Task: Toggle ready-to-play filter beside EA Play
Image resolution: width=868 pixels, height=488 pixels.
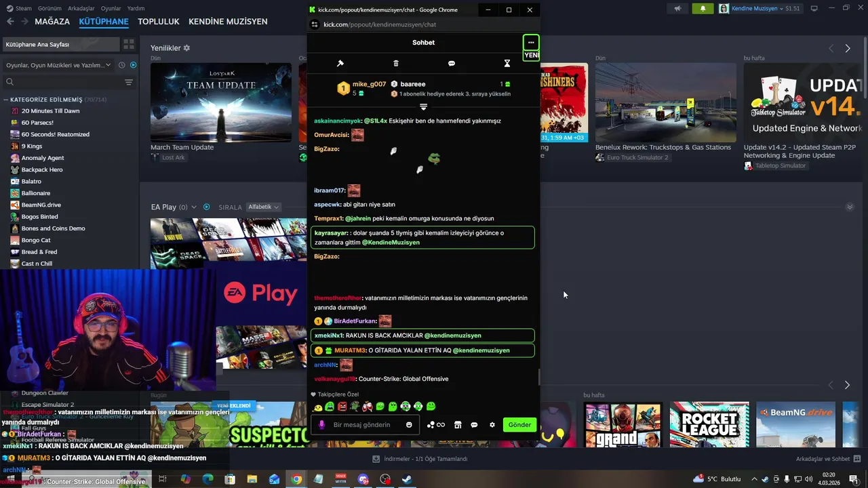Action: [x=207, y=207]
